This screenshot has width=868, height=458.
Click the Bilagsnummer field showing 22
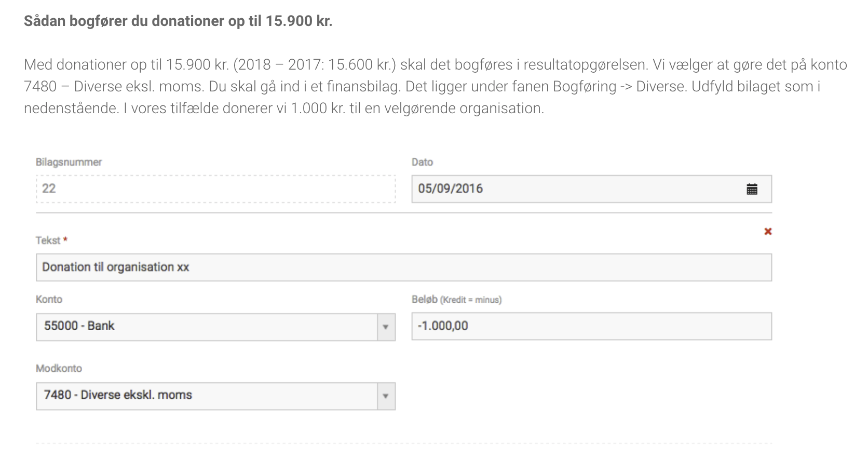[215, 189]
